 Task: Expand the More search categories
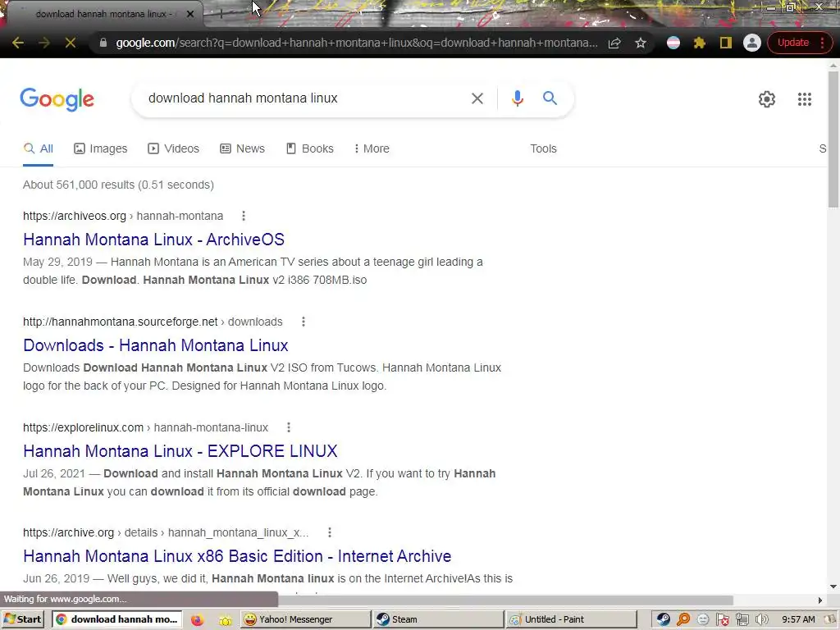[372, 148]
